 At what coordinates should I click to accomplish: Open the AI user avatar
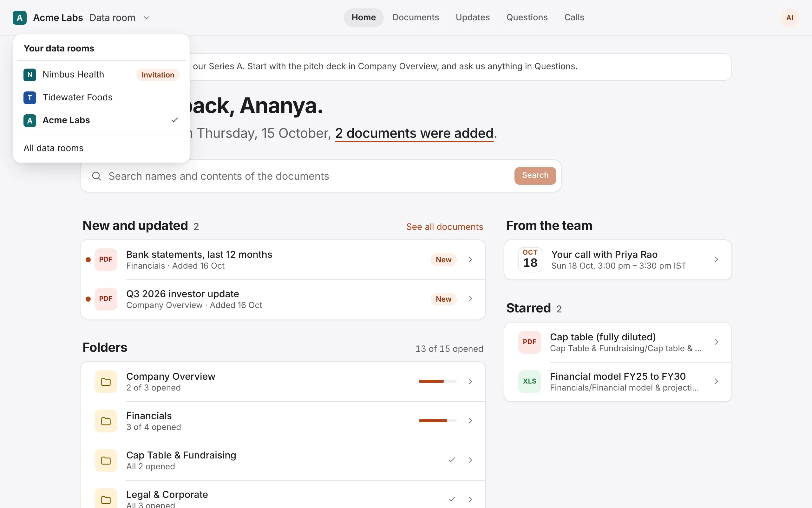[789, 18]
